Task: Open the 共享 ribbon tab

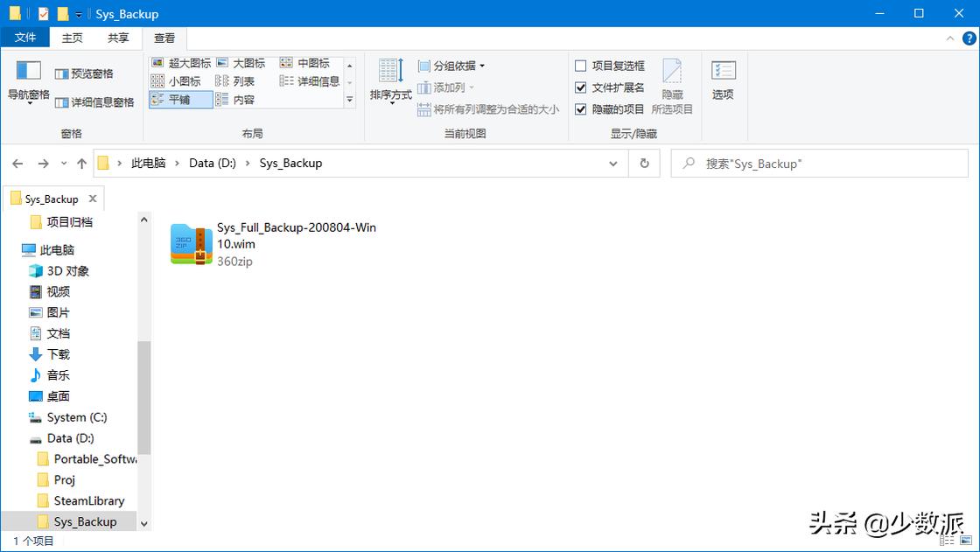Action: 118,38
